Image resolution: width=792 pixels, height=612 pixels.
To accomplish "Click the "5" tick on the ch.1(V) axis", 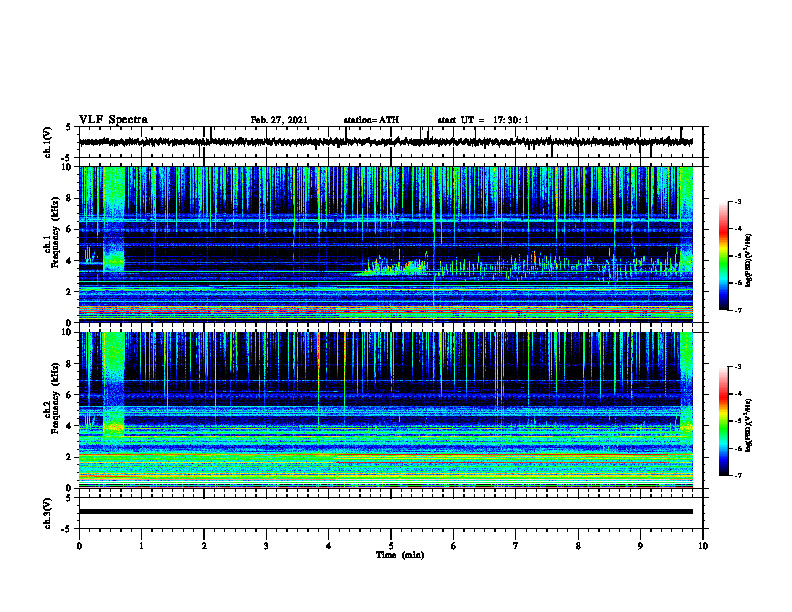I will (x=68, y=128).
